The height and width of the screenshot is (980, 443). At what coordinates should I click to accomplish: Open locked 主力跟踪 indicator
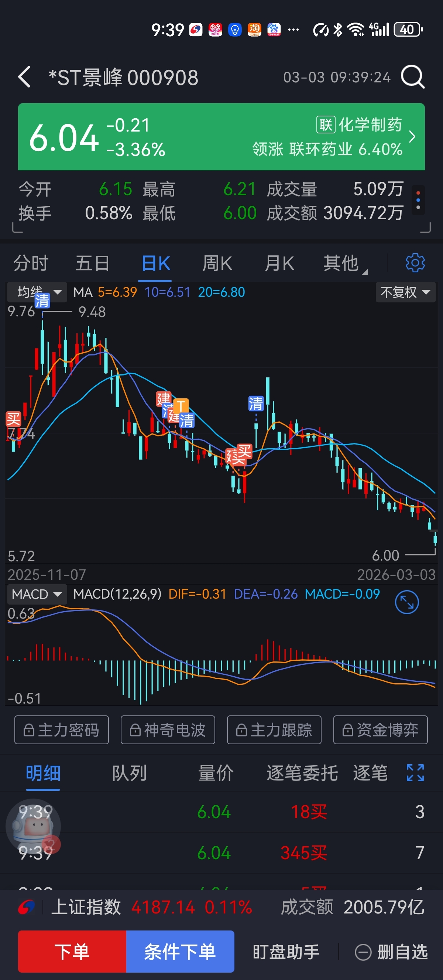click(274, 730)
